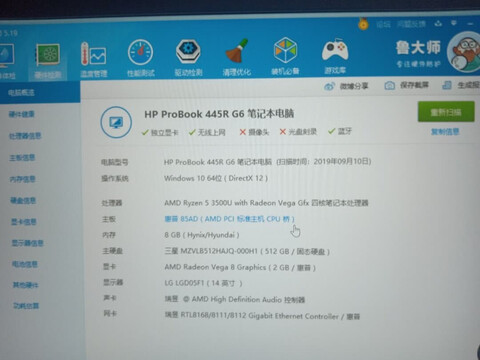This screenshot has width=480, height=360.
Task: Open the 主板 85AD AMD PCI motherboard link
Action: (x=230, y=219)
